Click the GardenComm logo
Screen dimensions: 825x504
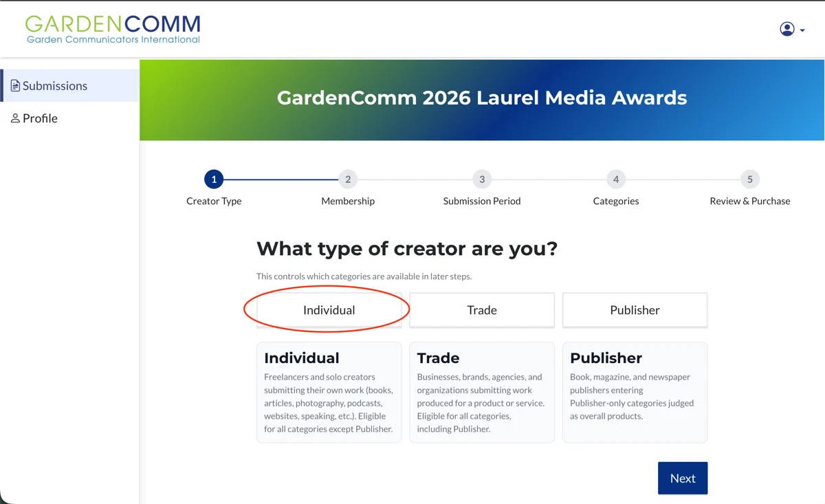113,29
